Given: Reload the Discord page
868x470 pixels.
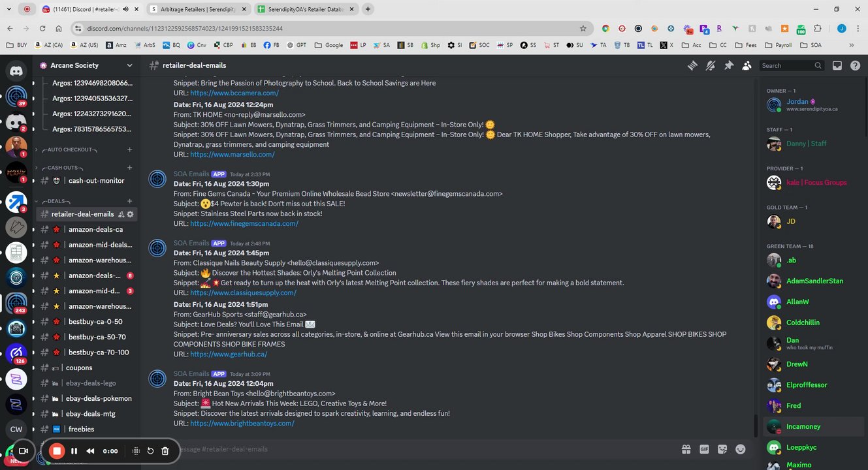Looking at the screenshot, I should tap(42, 29).
